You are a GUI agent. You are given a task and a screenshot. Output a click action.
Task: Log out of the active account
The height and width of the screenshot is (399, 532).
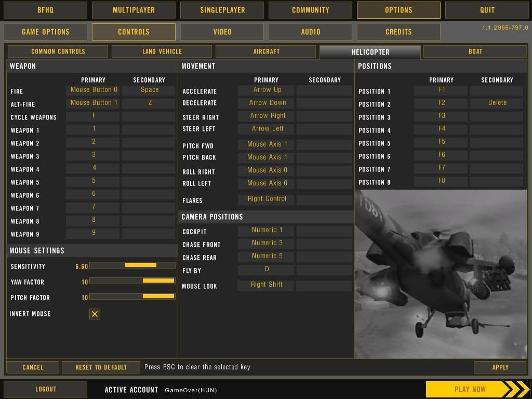click(46, 389)
